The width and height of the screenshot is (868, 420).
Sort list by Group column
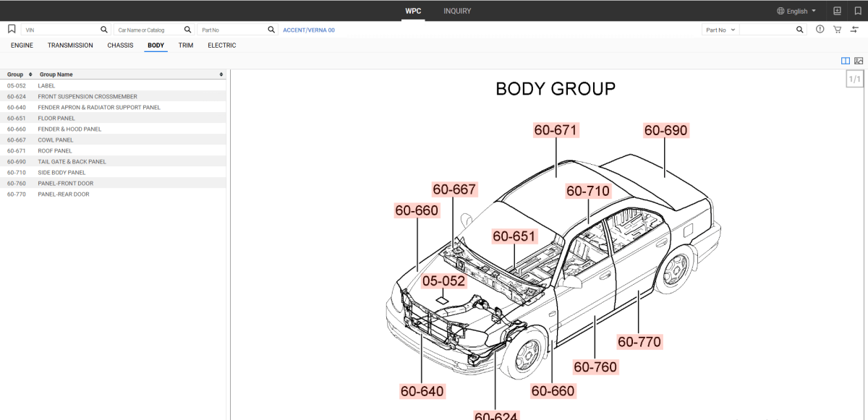(30, 74)
